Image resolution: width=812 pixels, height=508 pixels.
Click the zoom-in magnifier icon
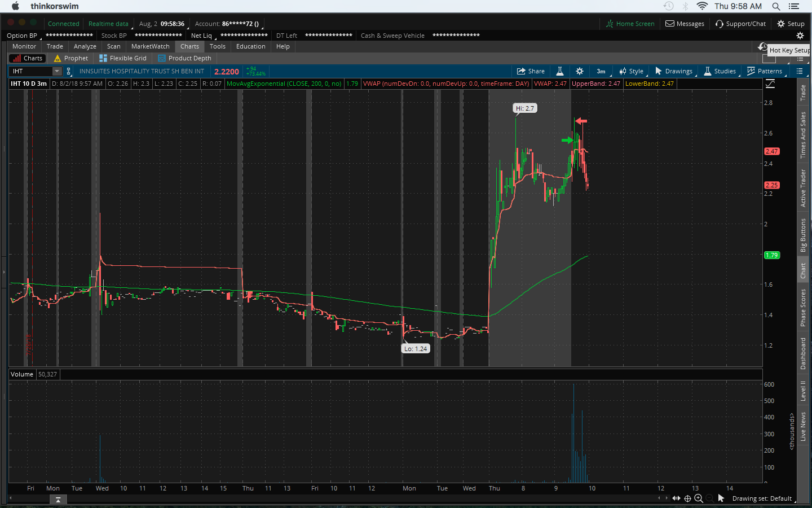tap(699, 498)
